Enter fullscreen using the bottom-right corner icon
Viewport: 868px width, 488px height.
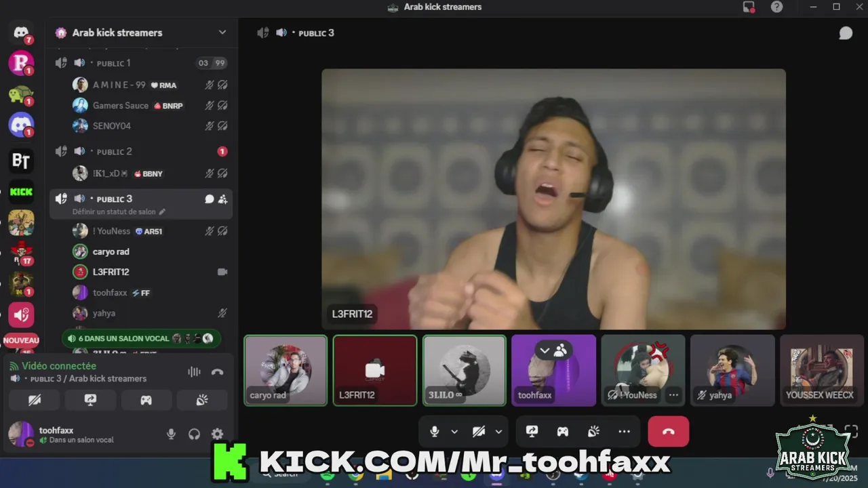(x=851, y=431)
